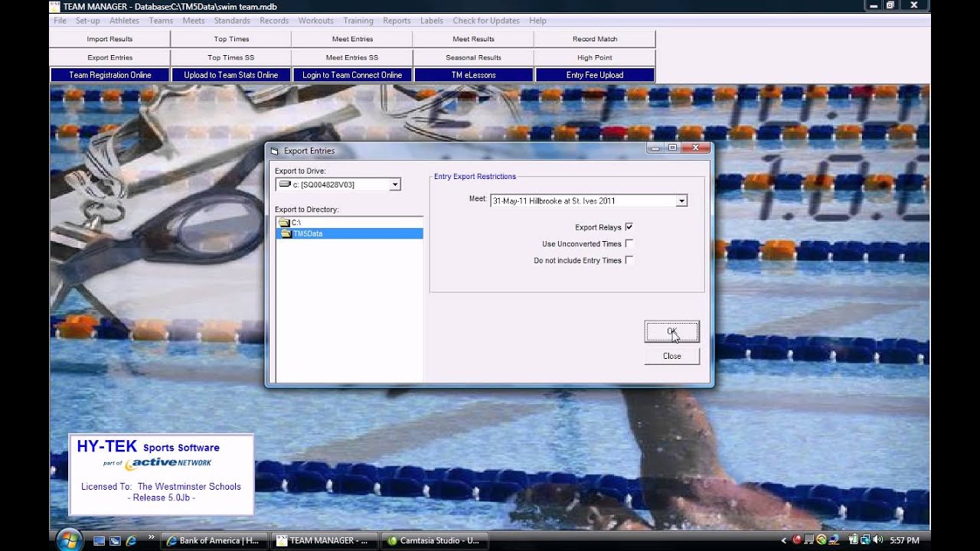The width and height of the screenshot is (980, 551).
Task: Click the Switch Between Windows quick launch icon
Action: point(115,540)
